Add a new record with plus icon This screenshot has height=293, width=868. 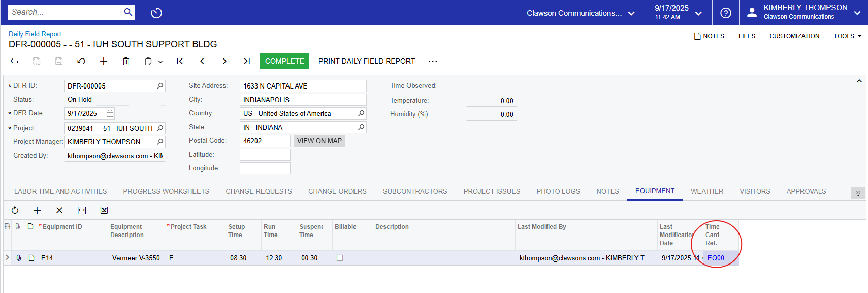point(104,61)
